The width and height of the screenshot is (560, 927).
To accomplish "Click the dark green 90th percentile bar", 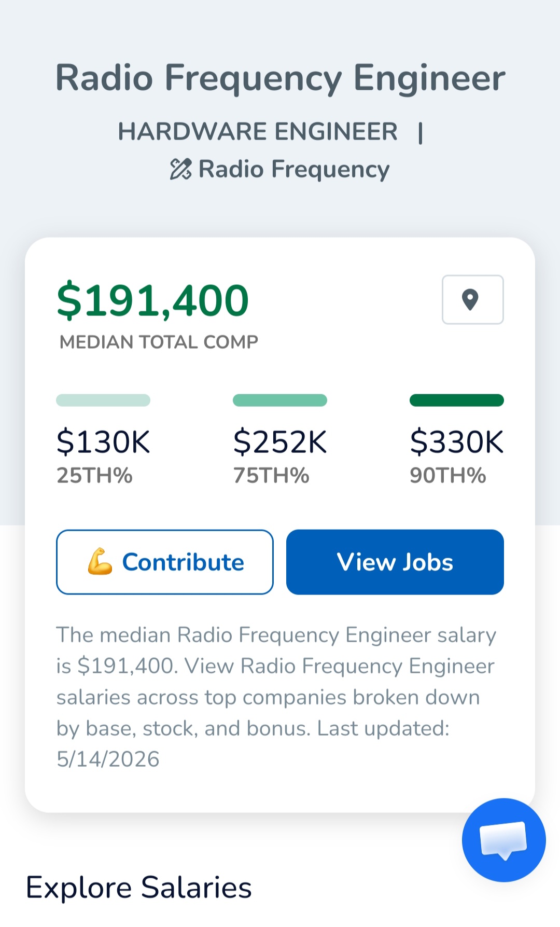I will tap(457, 400).
